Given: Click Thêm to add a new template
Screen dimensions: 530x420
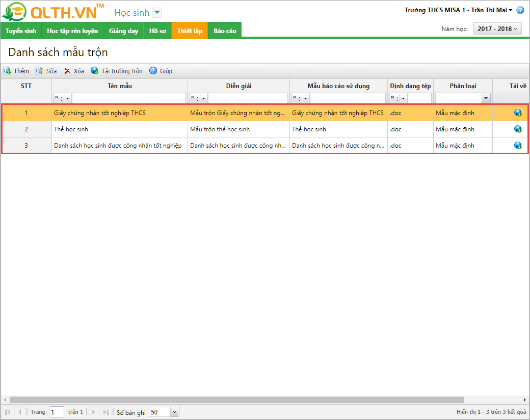Looking at the screenshot, I should pyautogui.click(x=16, y=71).
